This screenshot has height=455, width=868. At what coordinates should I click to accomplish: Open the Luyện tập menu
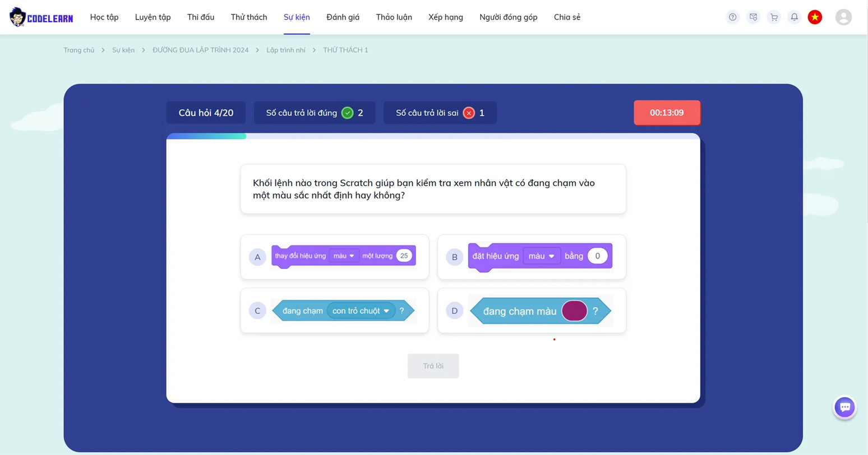[x=153, y=17]
